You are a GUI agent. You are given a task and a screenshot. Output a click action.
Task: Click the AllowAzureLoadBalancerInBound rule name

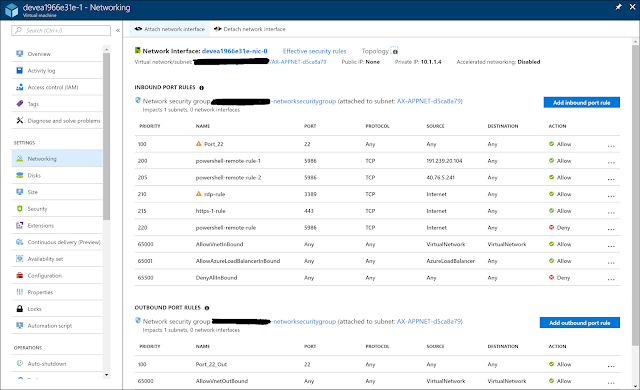238,261
